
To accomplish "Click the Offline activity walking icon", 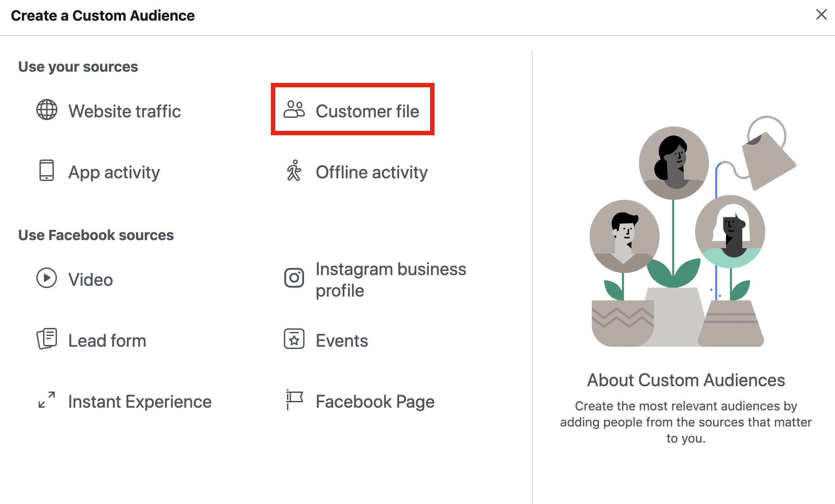I will click(x=294, y=171).
